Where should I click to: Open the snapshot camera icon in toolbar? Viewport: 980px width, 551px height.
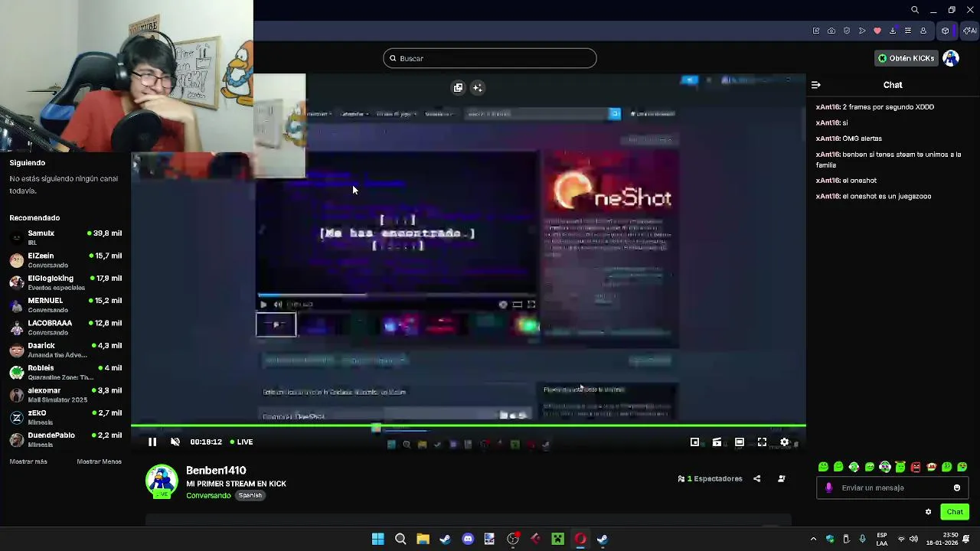(x=831, y=31)
